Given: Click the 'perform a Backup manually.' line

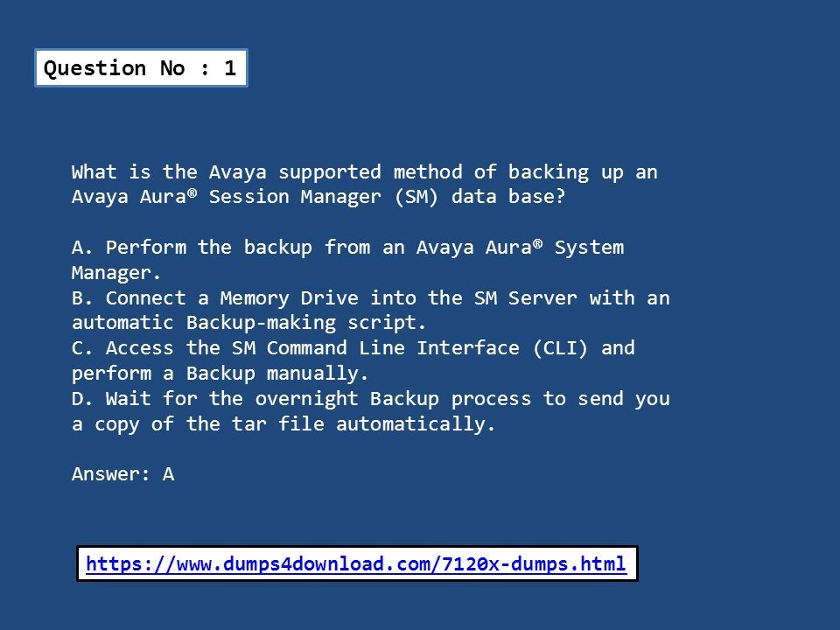Looking at the screenshot, I should [220, 374].
